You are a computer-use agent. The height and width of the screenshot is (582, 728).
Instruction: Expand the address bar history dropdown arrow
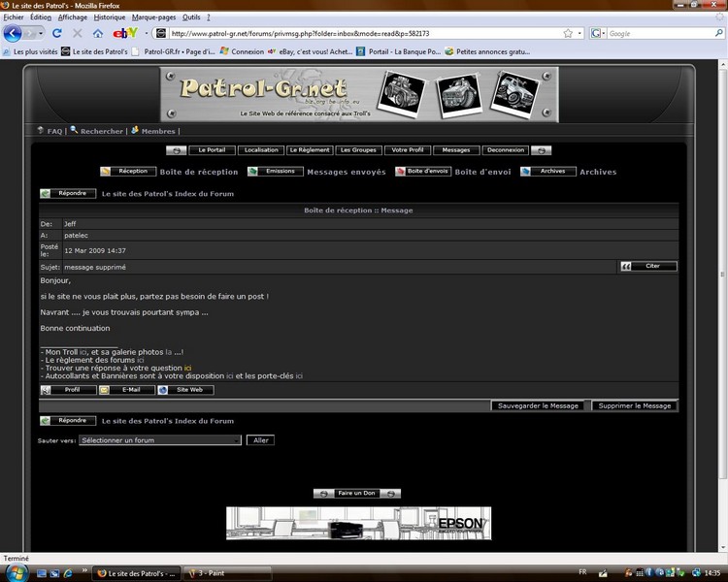point(579,33)
